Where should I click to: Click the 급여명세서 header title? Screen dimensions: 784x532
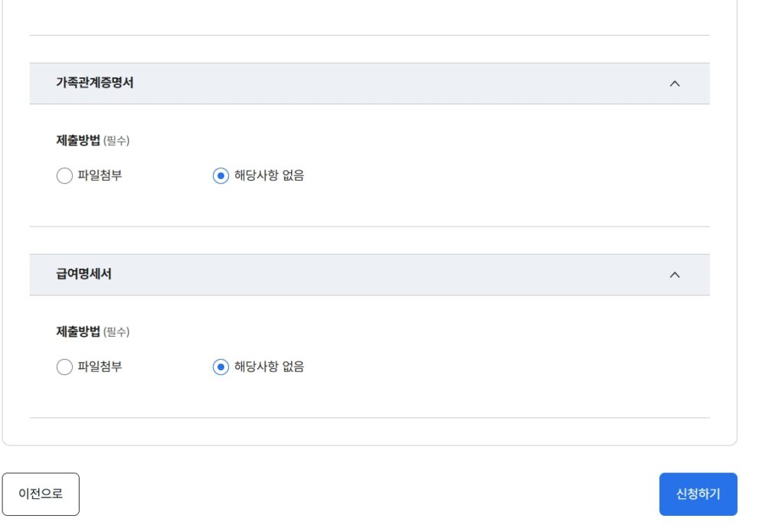83,274
